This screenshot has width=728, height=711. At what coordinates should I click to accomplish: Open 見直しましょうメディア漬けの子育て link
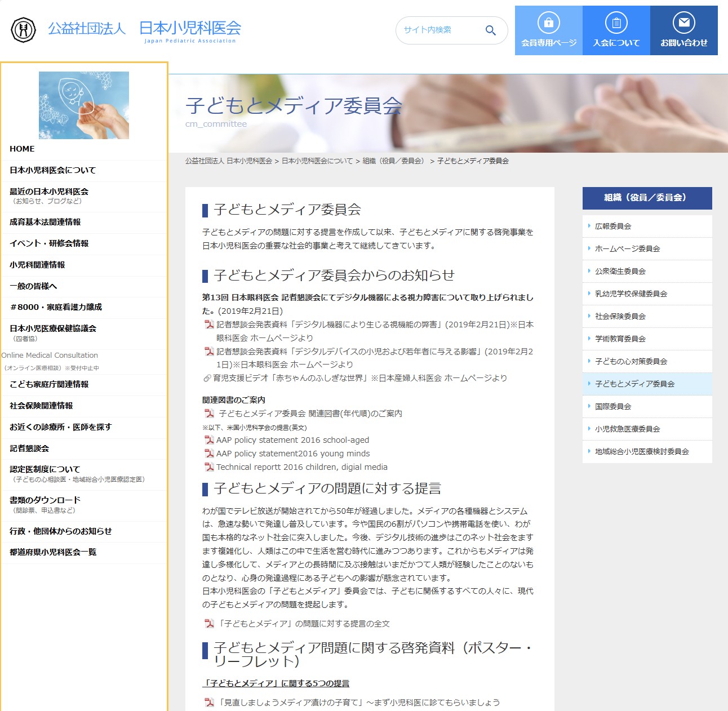[359, 703]
